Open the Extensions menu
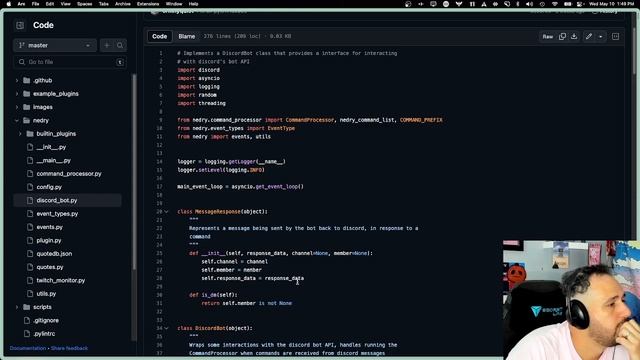The image size is (640, 360). (148, 4)
